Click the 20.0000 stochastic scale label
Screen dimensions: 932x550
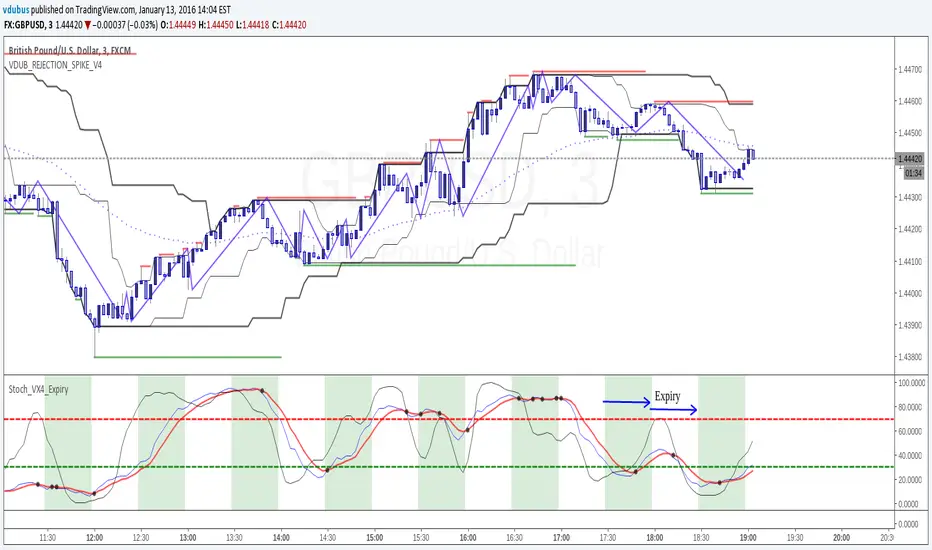[912, 480]
